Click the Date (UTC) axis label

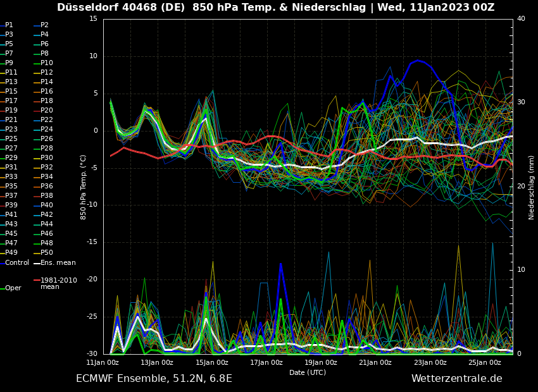pos(308,372)
